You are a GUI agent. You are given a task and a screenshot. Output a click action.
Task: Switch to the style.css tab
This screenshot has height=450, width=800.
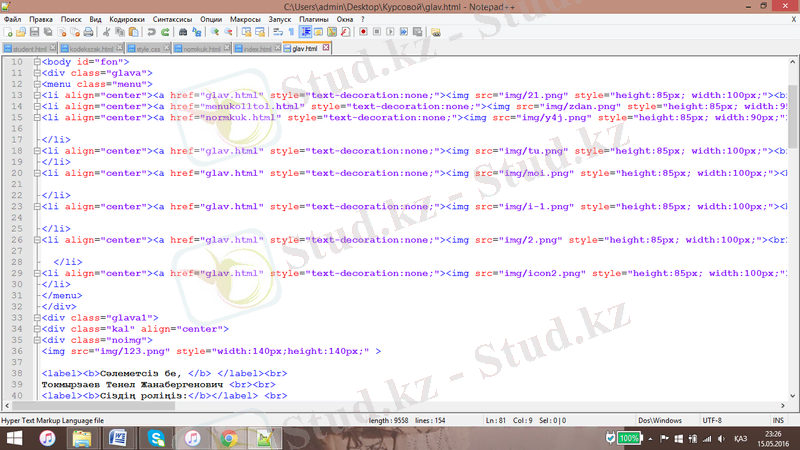147,48
